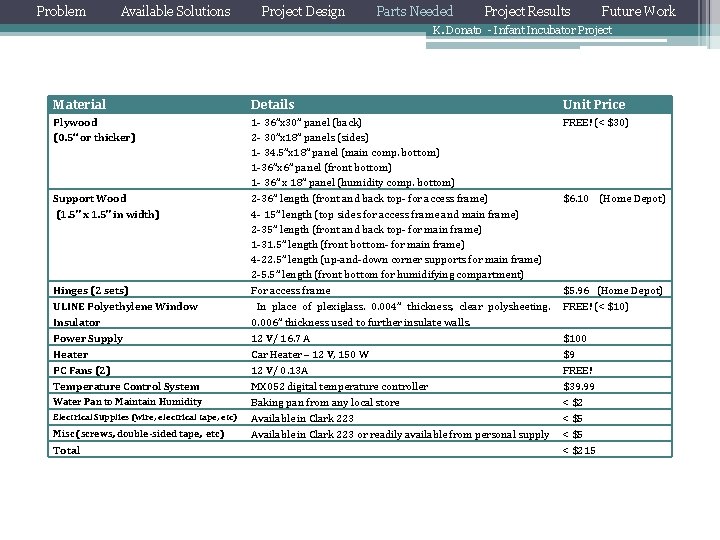Select the 'Water Pan to Maintain Humidity' cell
Image resolution: width=720 pixels, height=540 pixels.
pyautogui.click(x=128, y=402)
